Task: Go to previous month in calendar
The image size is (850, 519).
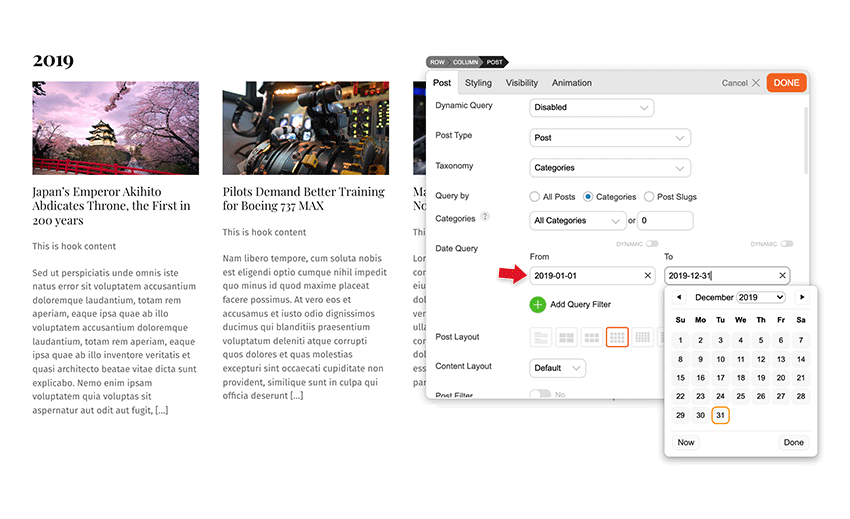Action: click(x=679, y=297)
